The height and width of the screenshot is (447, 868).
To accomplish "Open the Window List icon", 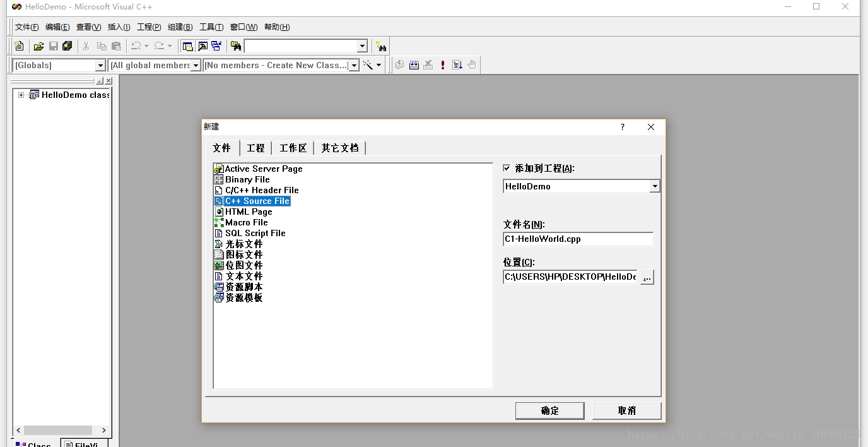I will pos(216,46).
